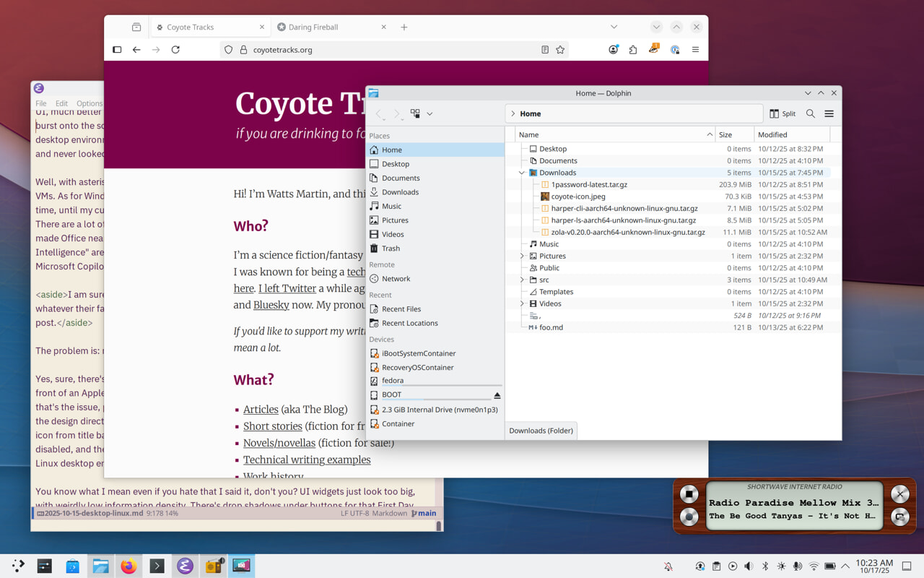Eject the BOOT device
This screenshot has width=924, height=578.
click(x=497, y=395)
